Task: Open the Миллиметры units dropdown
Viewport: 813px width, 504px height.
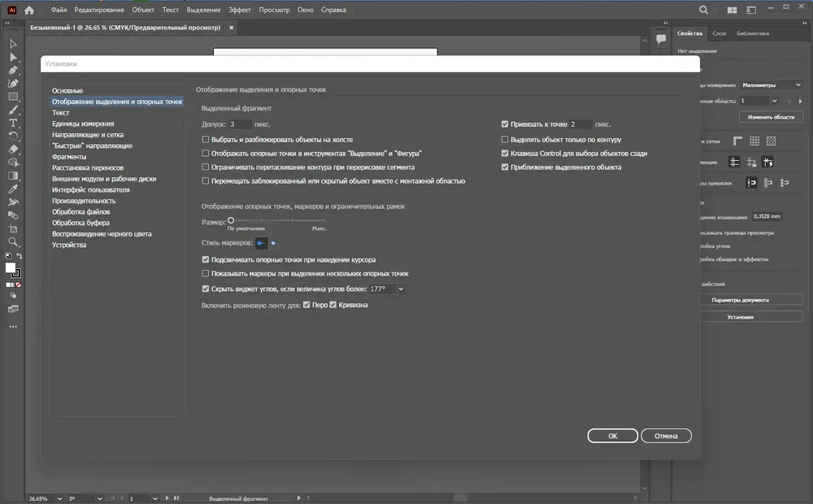Action: coord(772,85)
